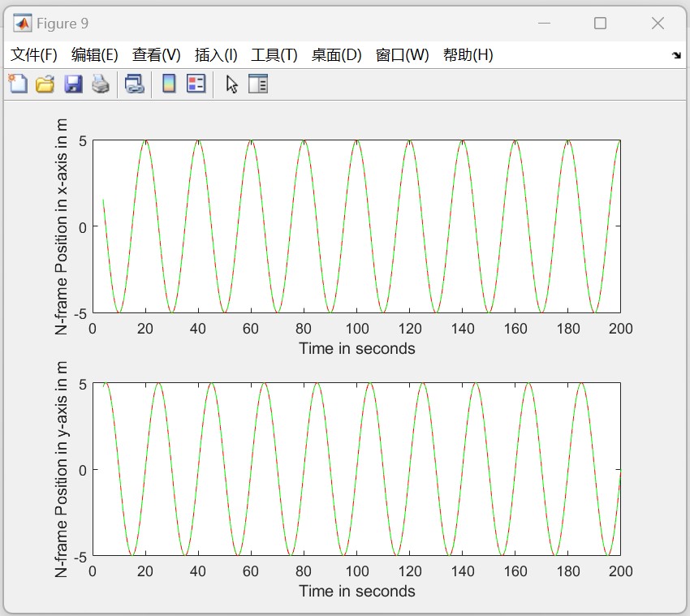The image size is (690, 616).
Task: Open the 窗口(W) menu
Action: pos(402,55)
